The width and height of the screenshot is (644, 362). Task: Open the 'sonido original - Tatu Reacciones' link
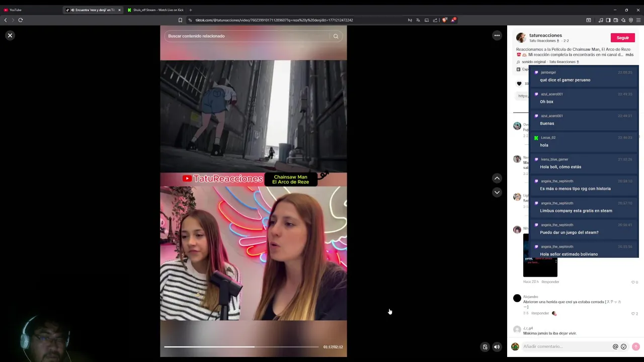(551, 62)
